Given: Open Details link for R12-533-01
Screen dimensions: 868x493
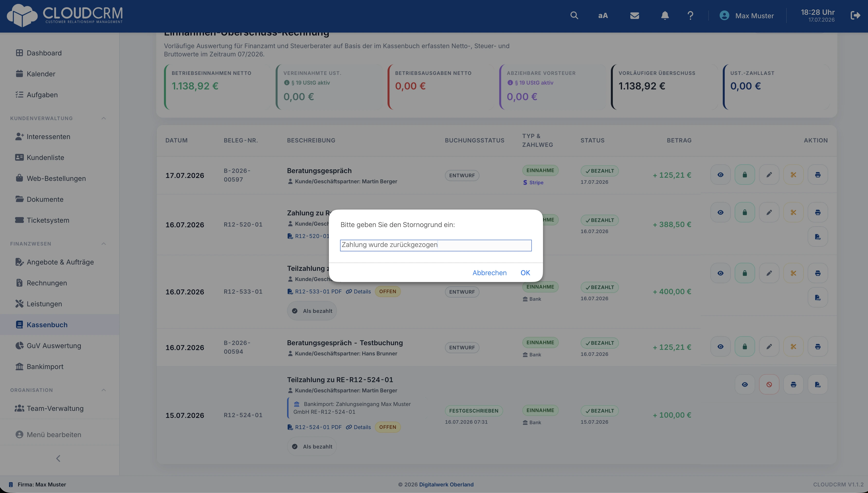Looking at the screenshot, I should click(x=358, y=291).
